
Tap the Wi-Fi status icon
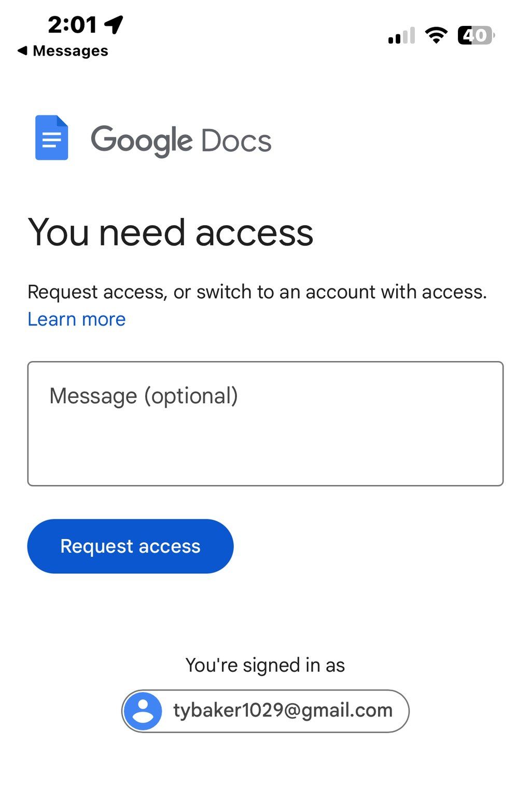pyautogui.click(x=436, y=35)
